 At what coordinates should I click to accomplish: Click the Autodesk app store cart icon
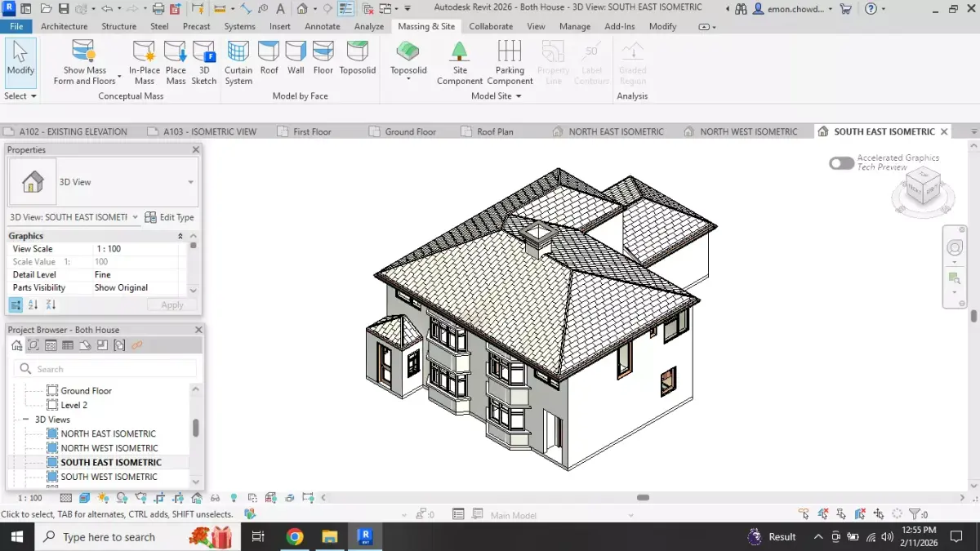click(x=845, y=9)
